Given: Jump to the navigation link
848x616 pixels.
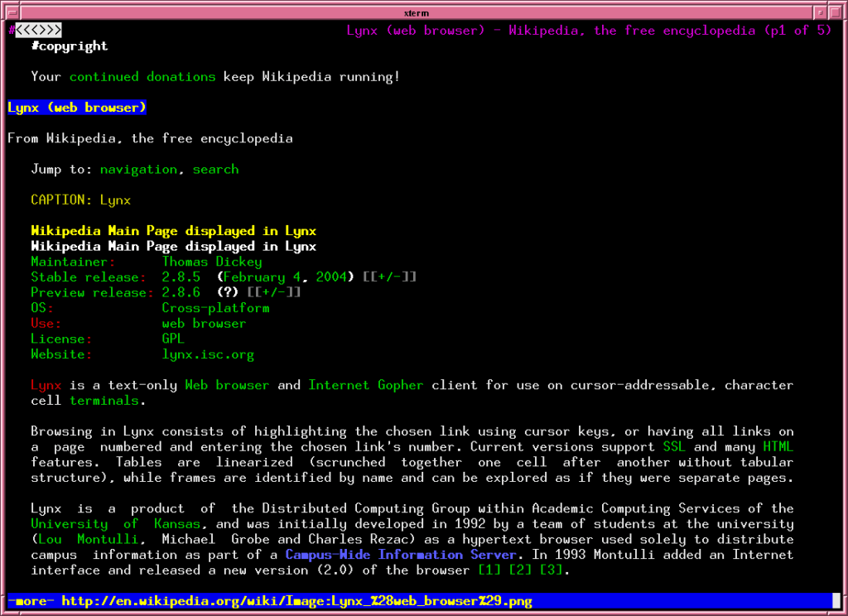Looking at the screenshot, I should (138, 170).
